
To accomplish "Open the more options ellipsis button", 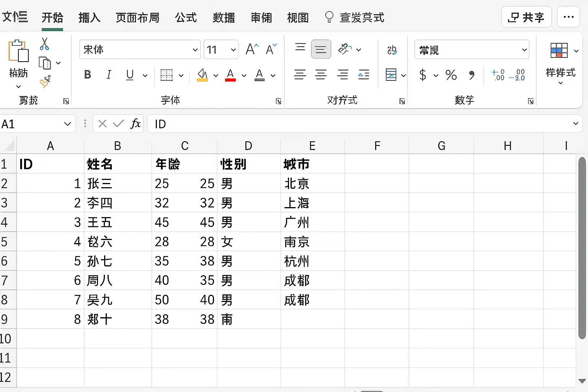I will [568, 17].
